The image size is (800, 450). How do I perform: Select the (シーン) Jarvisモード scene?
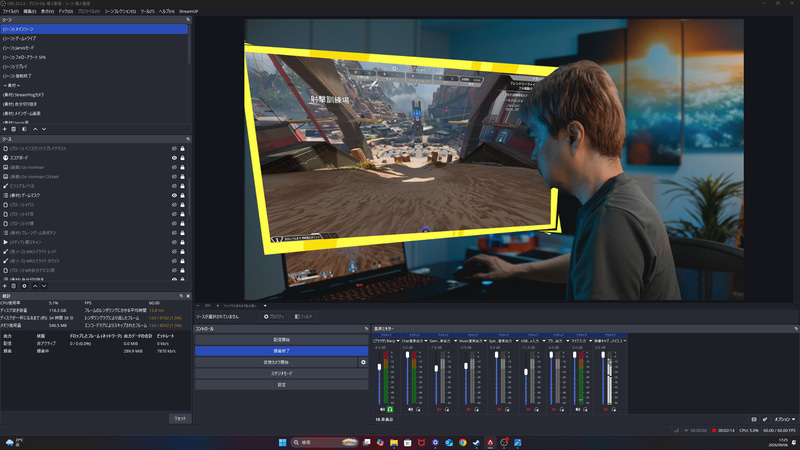(94, 48)
